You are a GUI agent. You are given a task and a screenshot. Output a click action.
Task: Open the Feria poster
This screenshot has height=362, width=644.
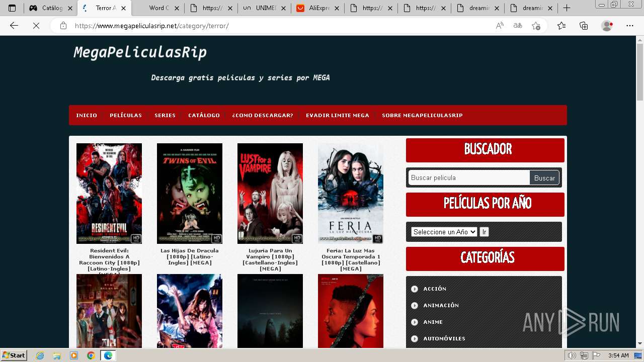click(x=351, y=194)
